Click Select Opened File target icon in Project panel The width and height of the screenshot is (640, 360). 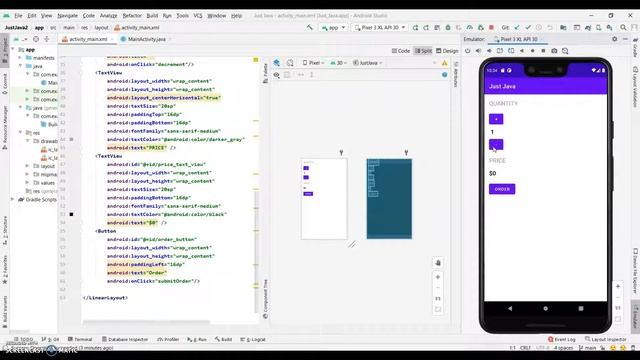click(36, 39)
